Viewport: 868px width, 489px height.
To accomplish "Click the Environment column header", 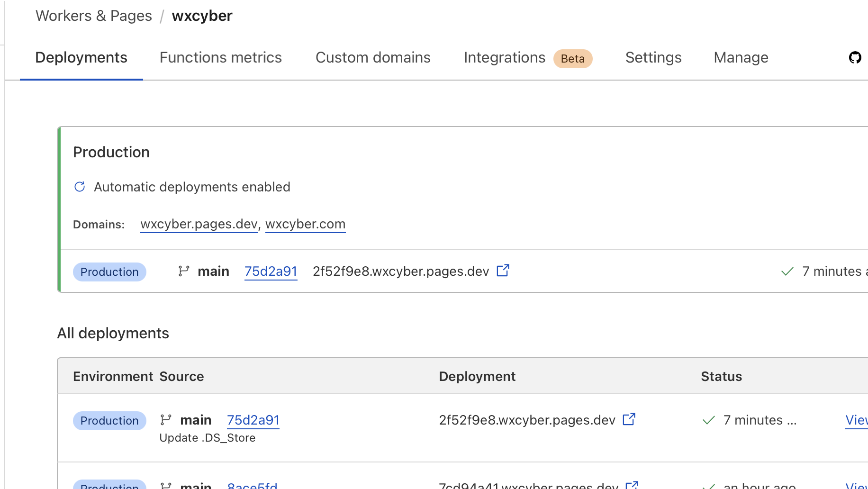I will pos(113,376).
